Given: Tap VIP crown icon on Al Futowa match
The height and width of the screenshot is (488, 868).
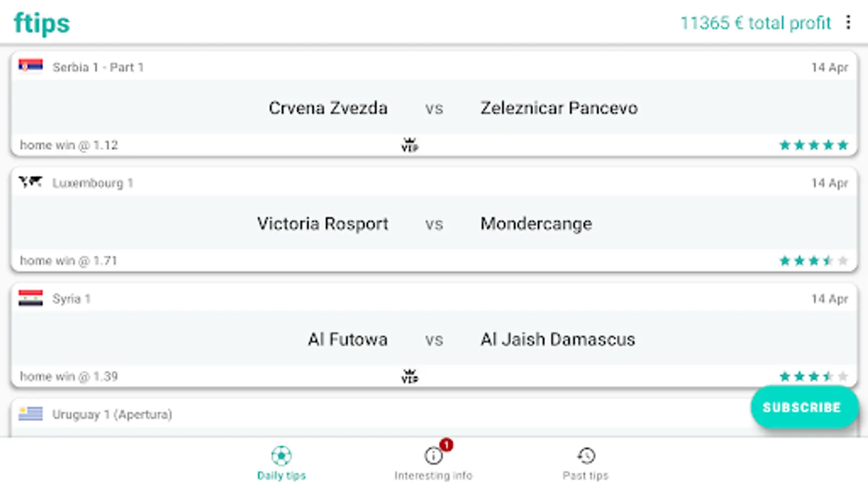Looking at the screenshot, I should (410, 376).
